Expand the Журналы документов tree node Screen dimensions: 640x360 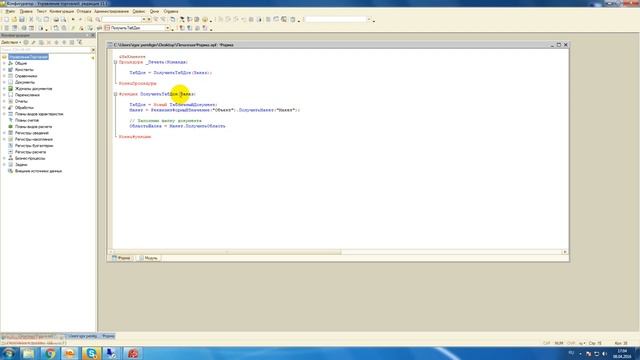4,89
